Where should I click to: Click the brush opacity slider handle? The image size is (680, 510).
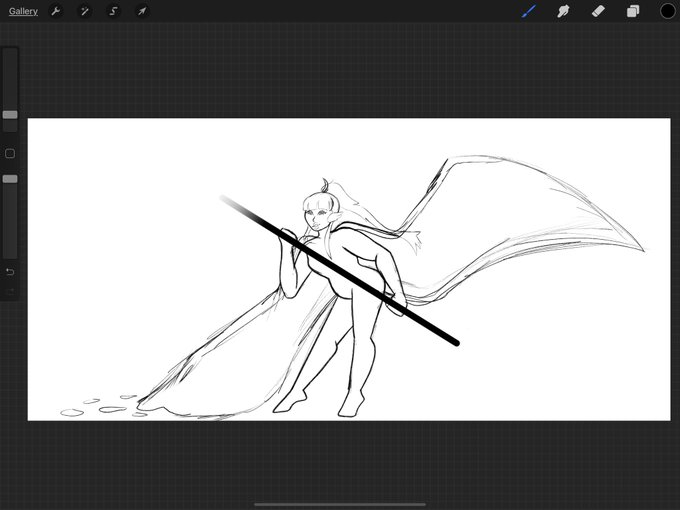click(x=10, y=179)
